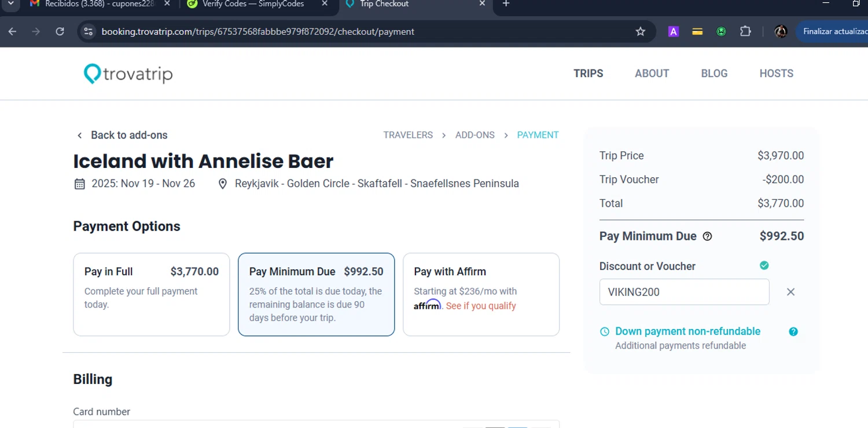Open the HOSTS menu item
868x428 pixels.
click(x=777, y=74)
